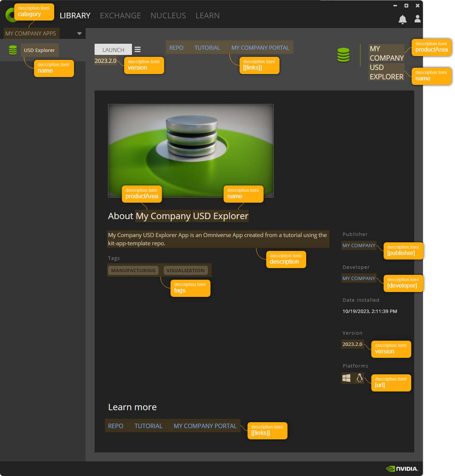Click the green database icon in header
The width and height of the screenshot is (455, 476).
tap(343, 55)
